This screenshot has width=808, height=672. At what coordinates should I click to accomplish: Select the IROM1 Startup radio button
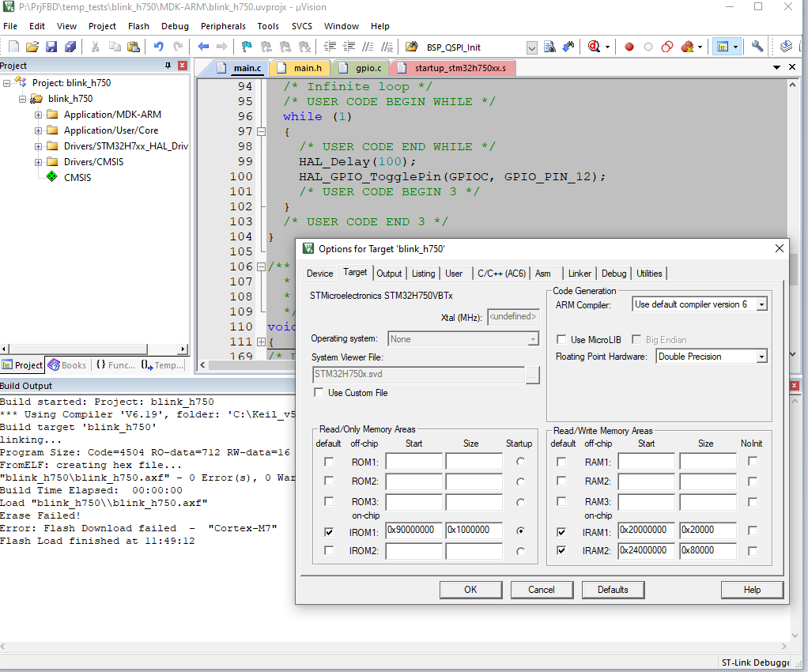(x=520, y=531)
